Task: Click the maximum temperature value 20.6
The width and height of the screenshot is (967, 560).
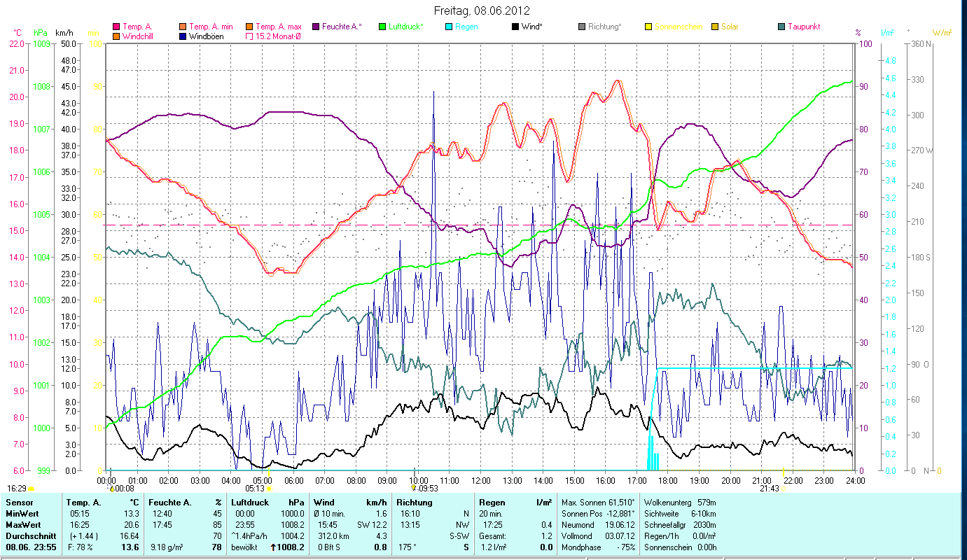Action: (x=130, y=525)
